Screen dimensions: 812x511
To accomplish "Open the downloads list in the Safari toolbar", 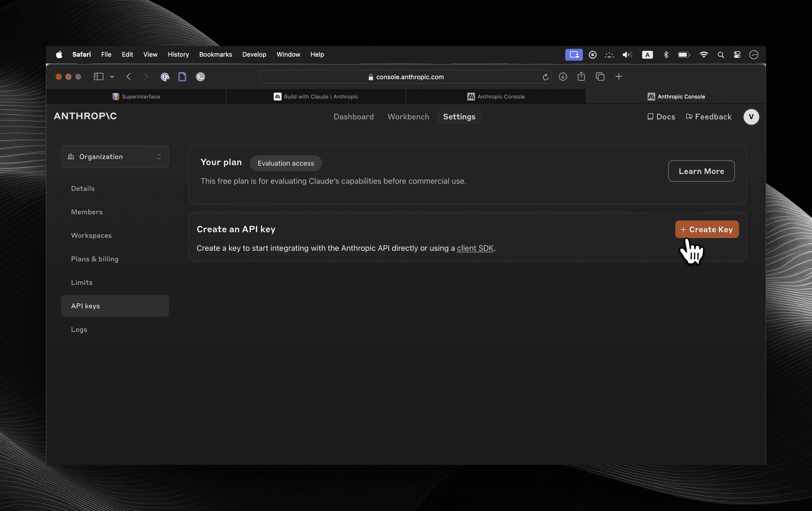I will (563, 76).
